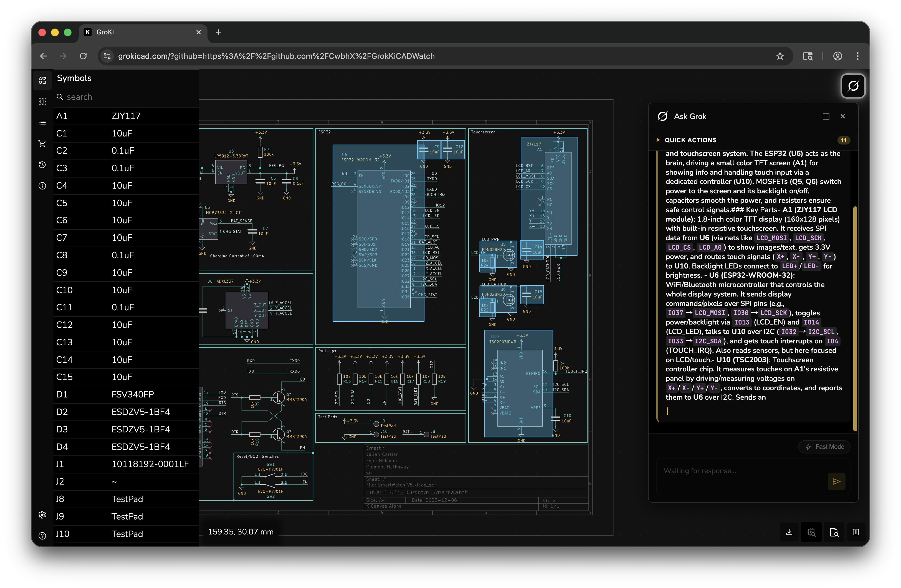Click the Grok logo floating button
The width and height of the screenshot is (901, 588).
[x=853, y=86]
